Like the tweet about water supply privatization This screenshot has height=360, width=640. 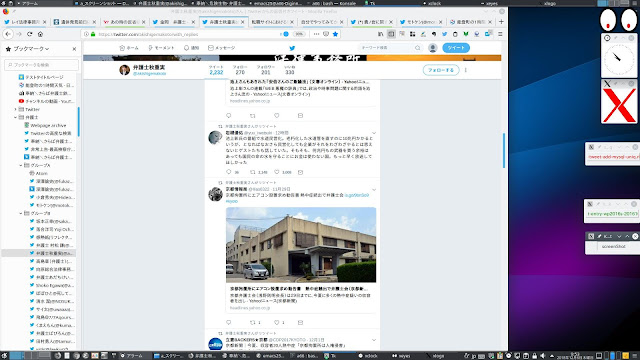click(x=276, y=172)
